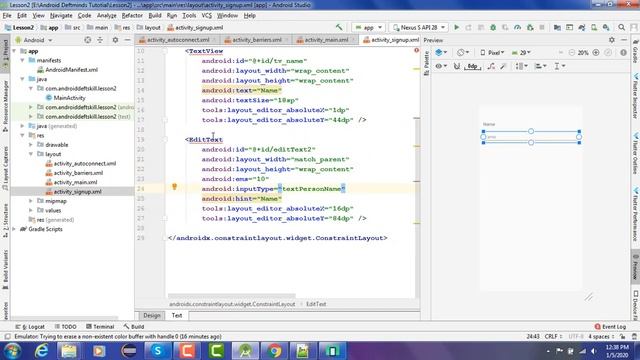Zoom in on the layout preview
This screenshot has width=640, height=360.
tap(596, 53)
